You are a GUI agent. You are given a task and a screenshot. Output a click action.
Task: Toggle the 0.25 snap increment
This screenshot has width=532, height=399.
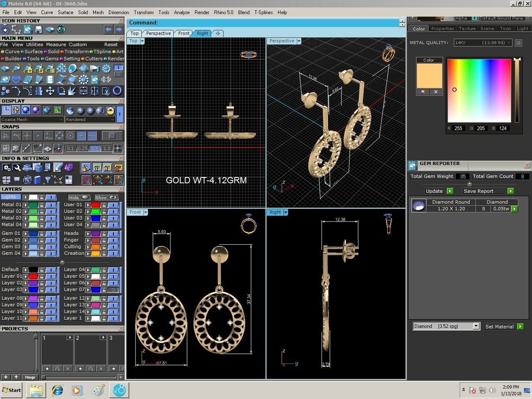82,148
